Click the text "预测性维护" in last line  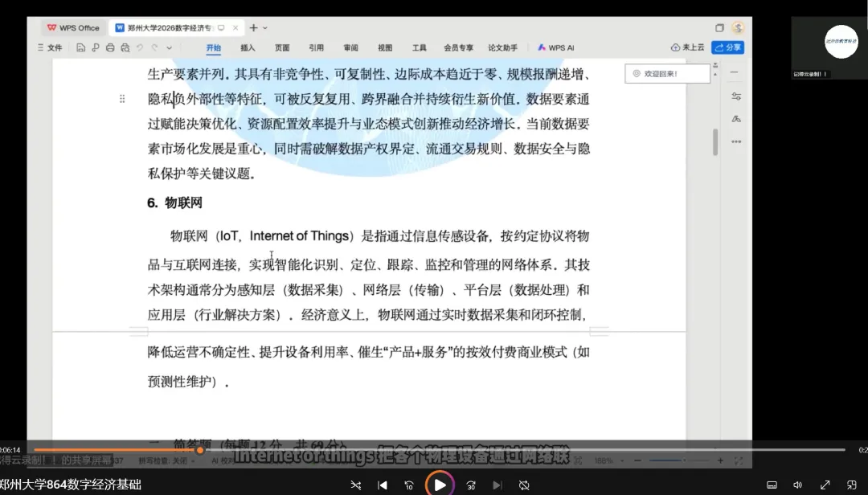(x=179, y=382)
